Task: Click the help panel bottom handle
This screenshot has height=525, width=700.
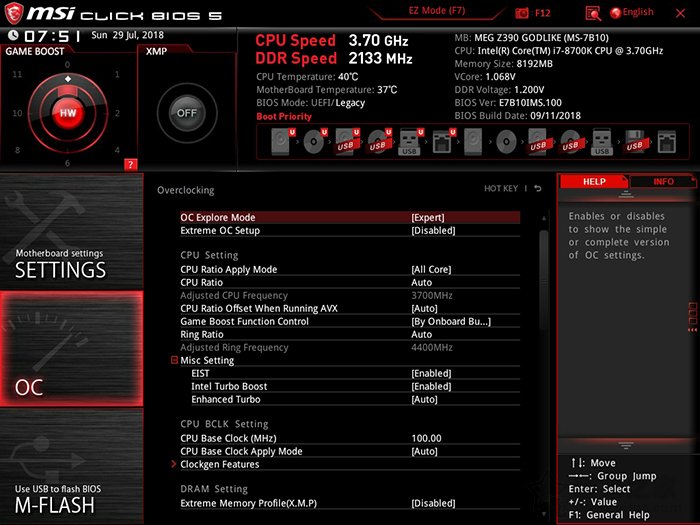Action: (626, 445)
